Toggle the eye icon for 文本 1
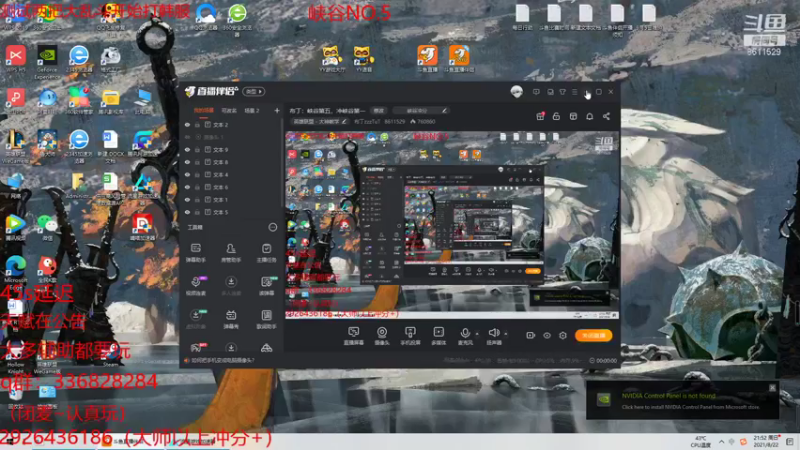800x450 pixels. click(x=187, y=199)
